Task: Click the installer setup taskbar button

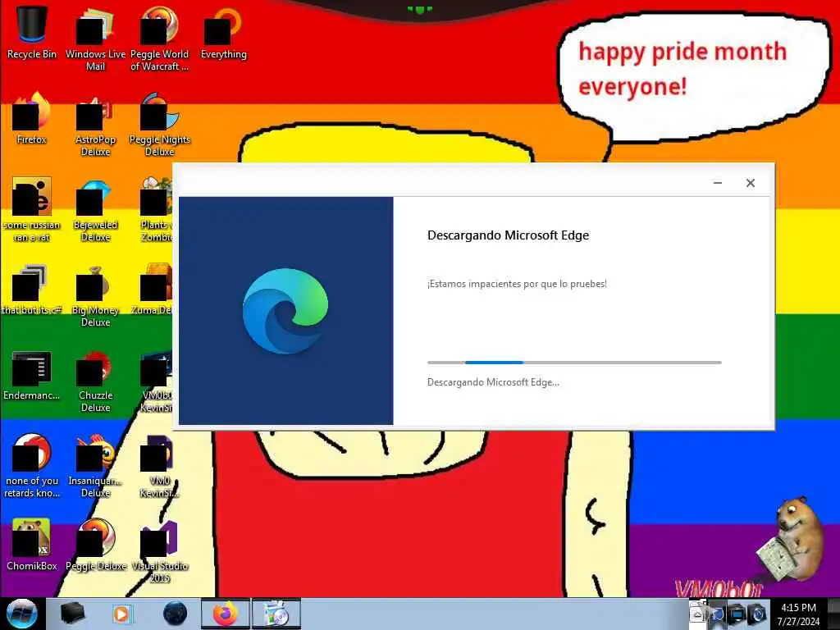Action: pos(276,614)
